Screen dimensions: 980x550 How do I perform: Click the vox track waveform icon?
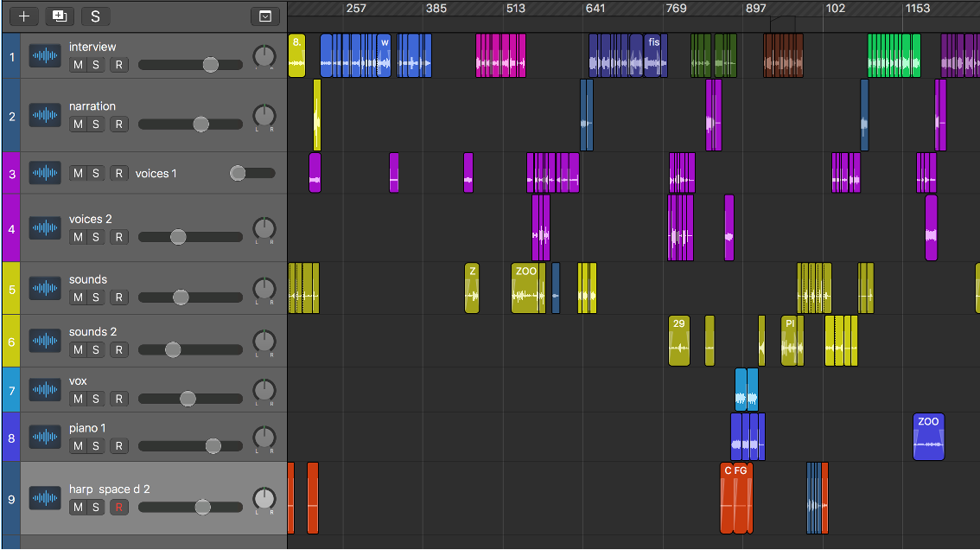pyautogui.click(x=45, y=391)
